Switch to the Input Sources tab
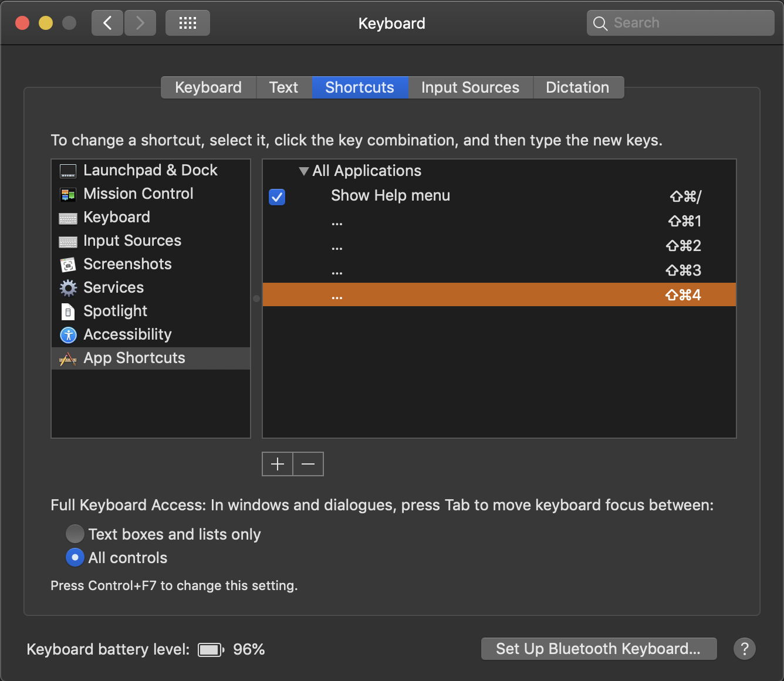784x681 pixels. pos(470,87)
